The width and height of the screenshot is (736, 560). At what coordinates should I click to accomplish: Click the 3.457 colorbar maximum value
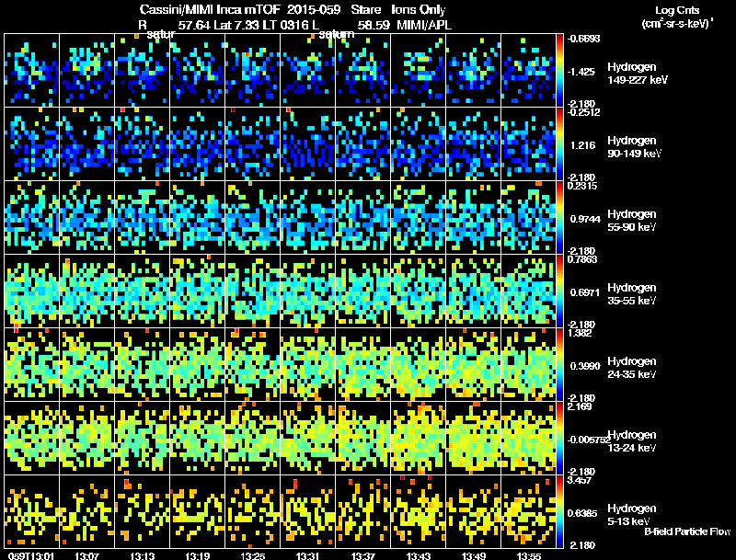[580, 480]
